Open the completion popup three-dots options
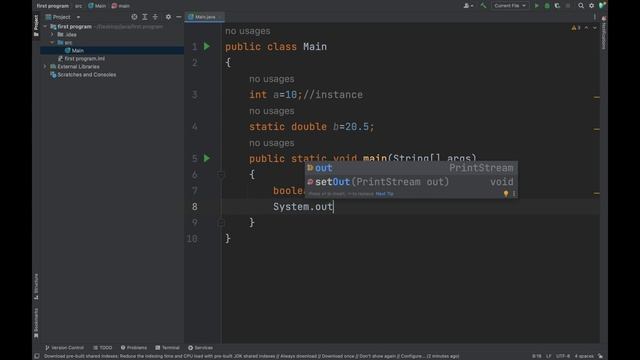The image size is (640, 360). pos(514,193)
